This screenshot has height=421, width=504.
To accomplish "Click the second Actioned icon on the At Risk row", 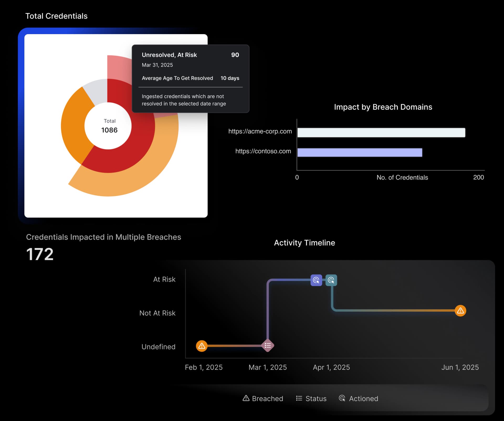I will (332, 280).
